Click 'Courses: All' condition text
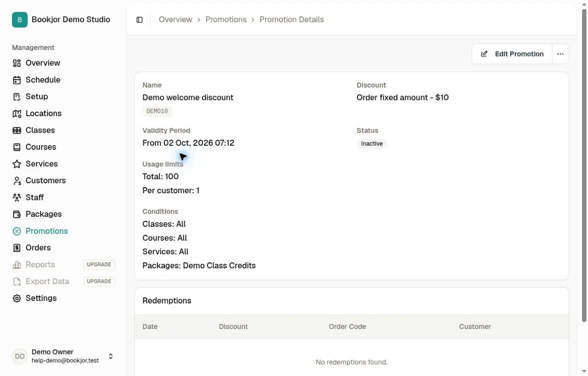This screenshot has width=588, height=376. 164,238
